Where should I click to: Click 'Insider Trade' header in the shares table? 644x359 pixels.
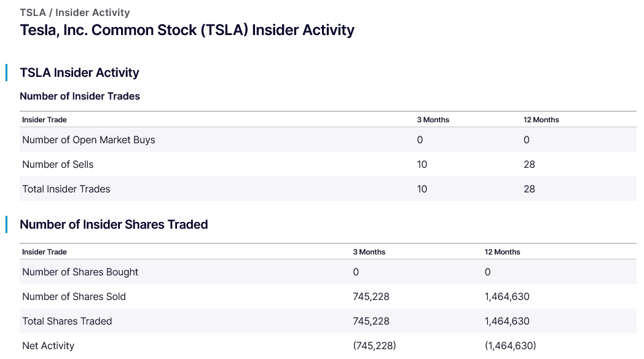coord(44,252)
